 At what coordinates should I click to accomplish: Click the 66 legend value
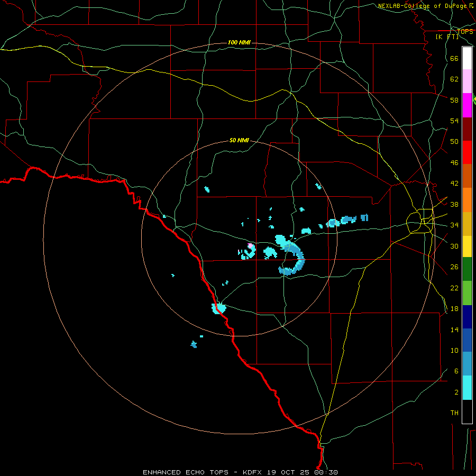(x=454, y=58)
